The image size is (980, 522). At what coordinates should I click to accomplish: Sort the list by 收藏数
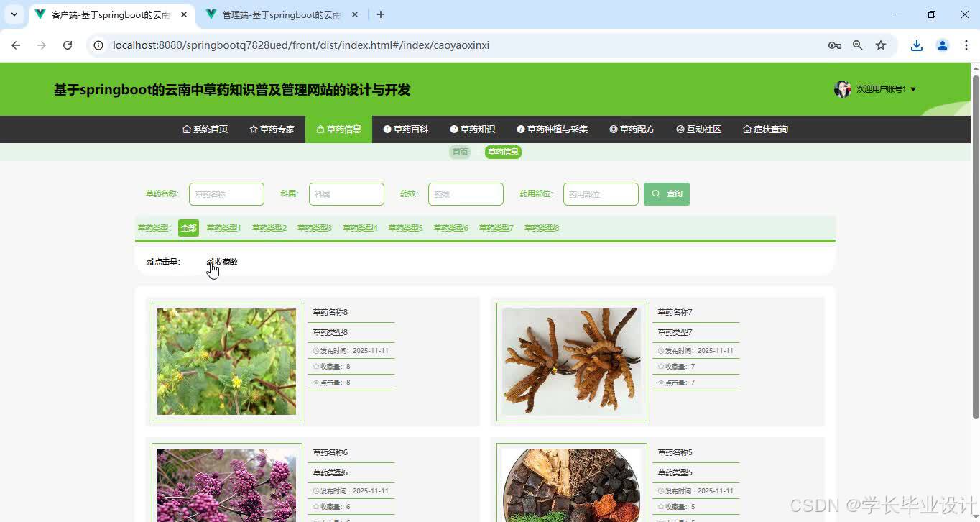[222, 262]
